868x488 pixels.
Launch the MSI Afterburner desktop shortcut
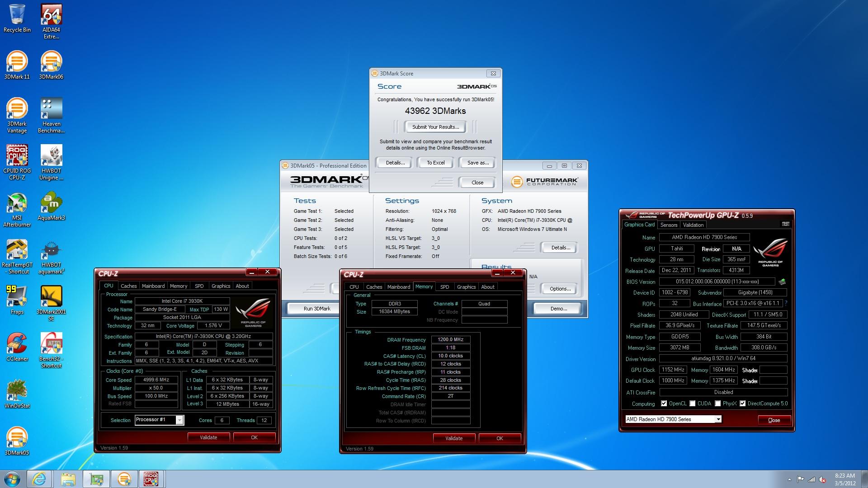[x=17, y=209]
